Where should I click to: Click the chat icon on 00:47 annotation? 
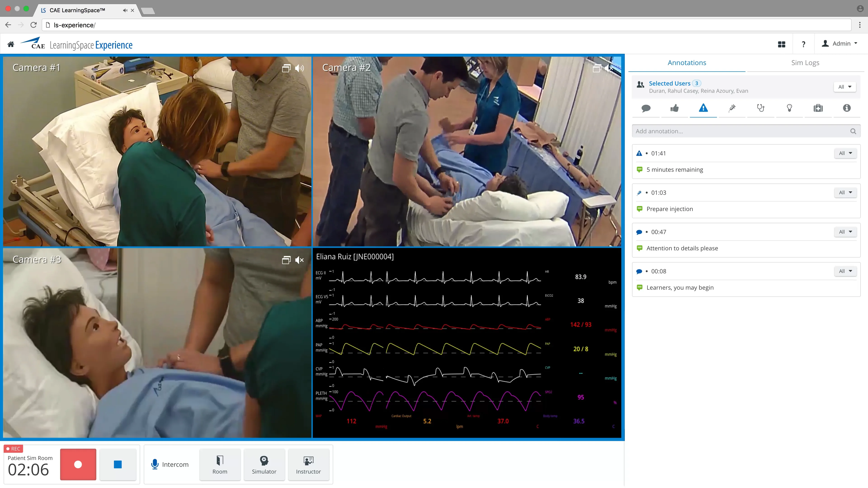click(x=639, y=232)
